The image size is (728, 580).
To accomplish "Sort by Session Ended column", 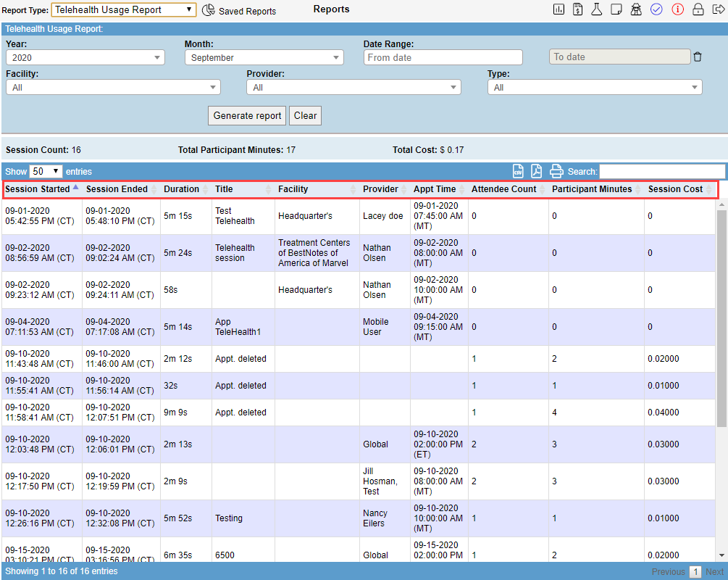I will (x=121, y=189).
